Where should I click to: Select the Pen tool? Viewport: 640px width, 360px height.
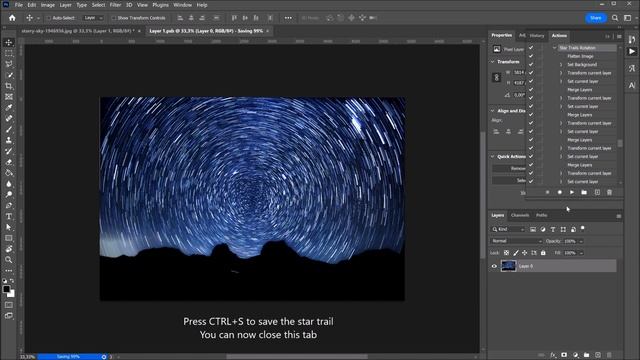[9, 205]
